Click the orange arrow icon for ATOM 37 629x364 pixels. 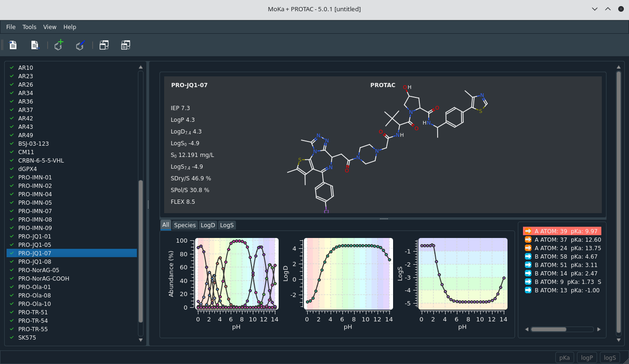pyautogui.click(x=528, y=239)
